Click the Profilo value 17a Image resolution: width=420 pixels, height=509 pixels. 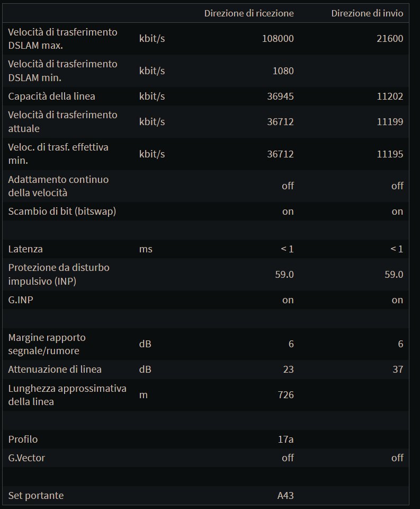click(285, 440)
